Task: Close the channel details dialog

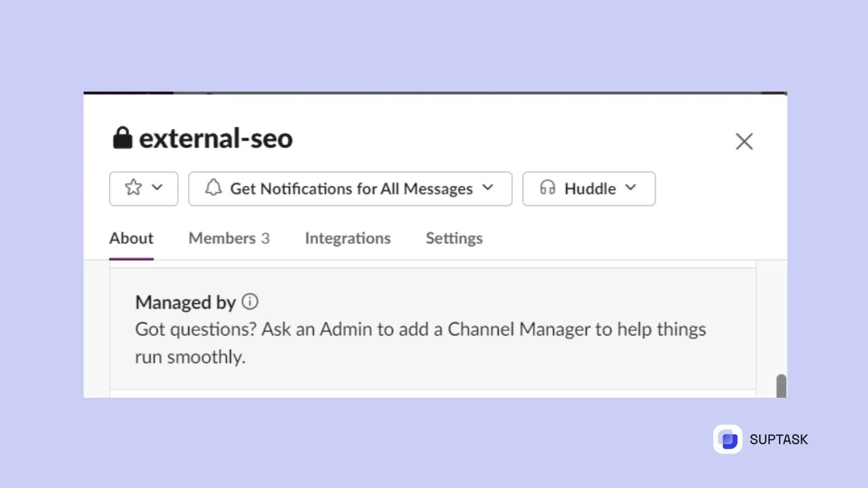Action: click(744, 141)
